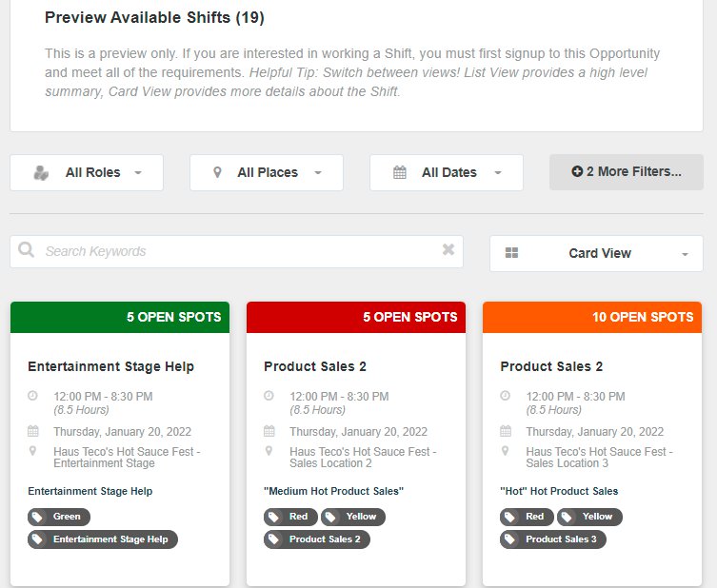The image size is (717, 588).
Task: Open the Entertainment Stage Help shift title
Action: point(111,366)
